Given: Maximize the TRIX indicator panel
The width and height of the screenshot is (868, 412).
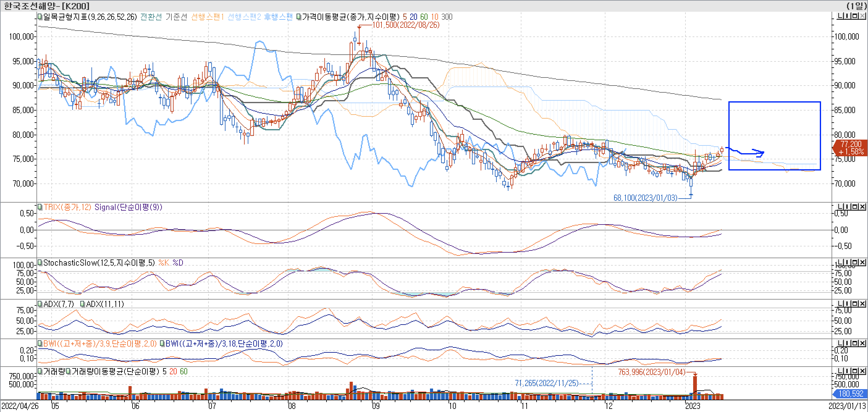Looking at the screenshot, I should click(854, 207).
